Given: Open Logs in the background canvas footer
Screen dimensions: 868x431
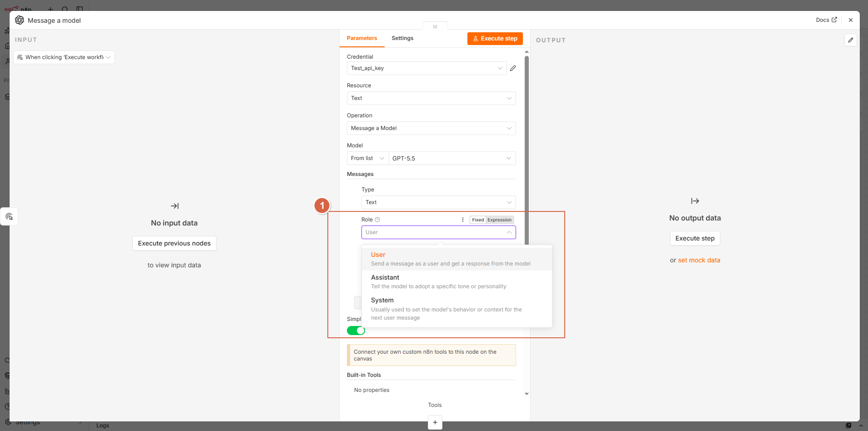Looking at the screenshot, I should [103, 426].
